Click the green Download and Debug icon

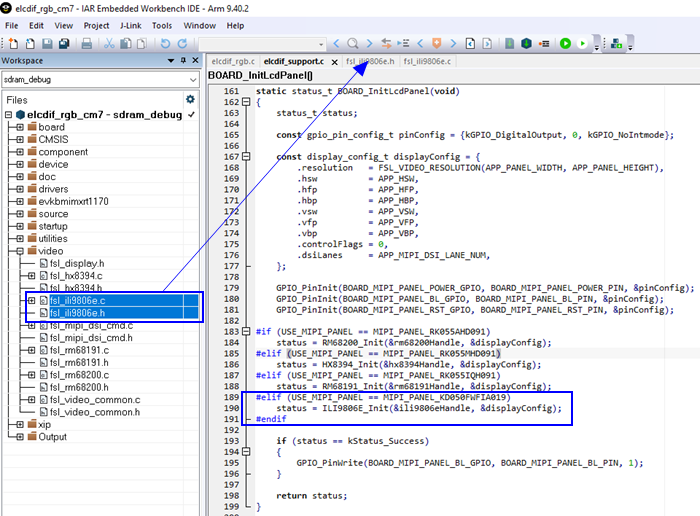pos(566,44)
